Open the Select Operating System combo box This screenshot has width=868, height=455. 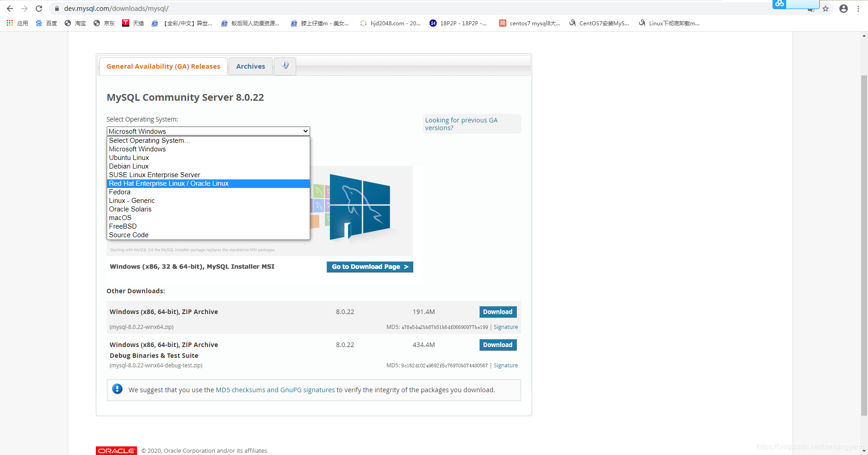(208, 131)
